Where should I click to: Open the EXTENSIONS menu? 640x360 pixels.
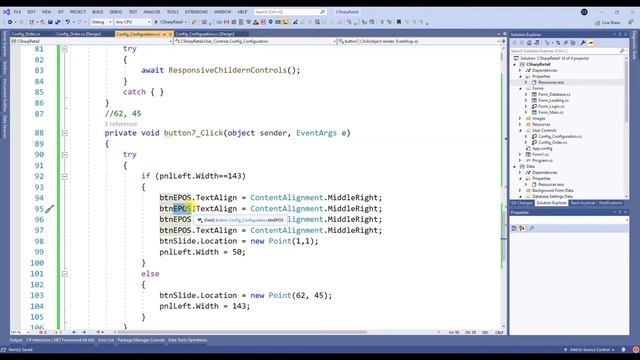click(x=196, y=12)
